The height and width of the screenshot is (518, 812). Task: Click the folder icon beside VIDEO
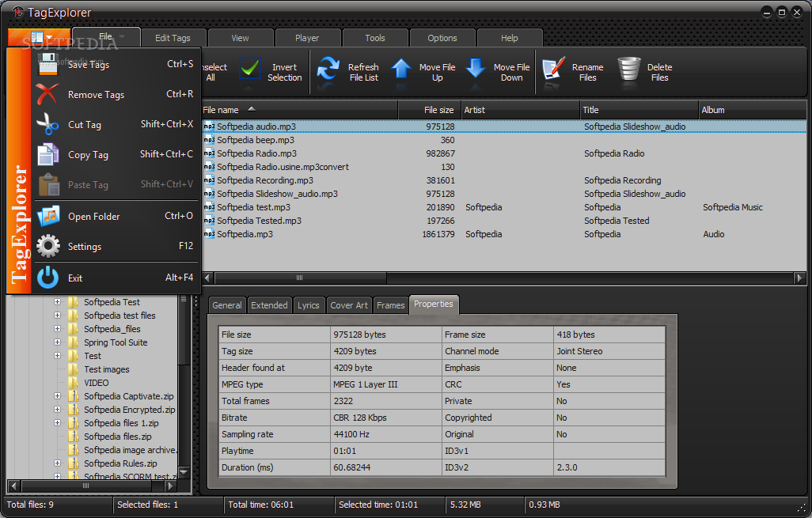pos(74,383)
